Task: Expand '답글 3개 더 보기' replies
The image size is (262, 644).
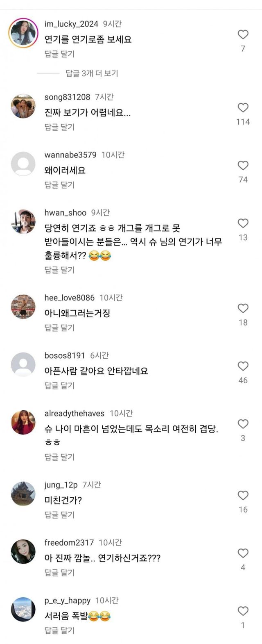Action: click(92, 73)
